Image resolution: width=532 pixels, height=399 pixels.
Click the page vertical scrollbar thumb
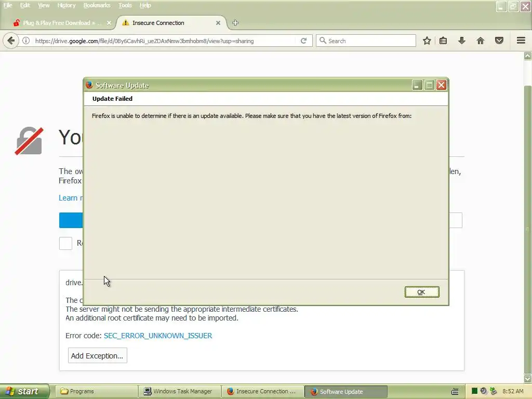pos(528,229)
